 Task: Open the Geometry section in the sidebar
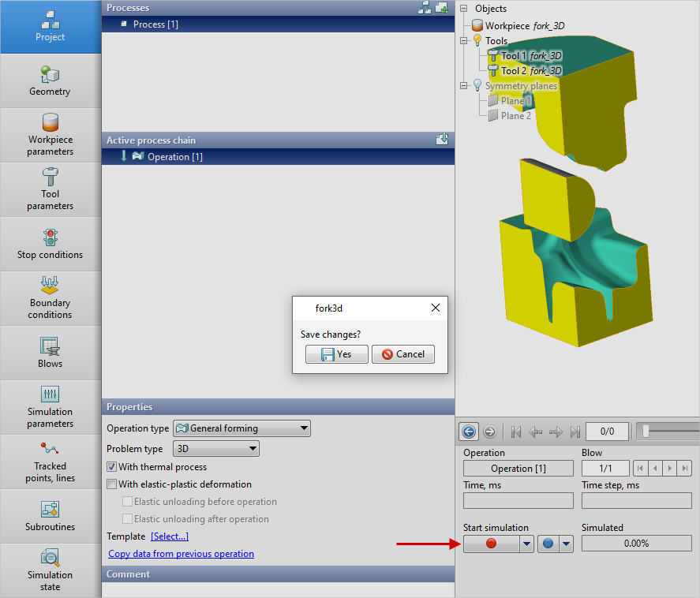[50, 81]
